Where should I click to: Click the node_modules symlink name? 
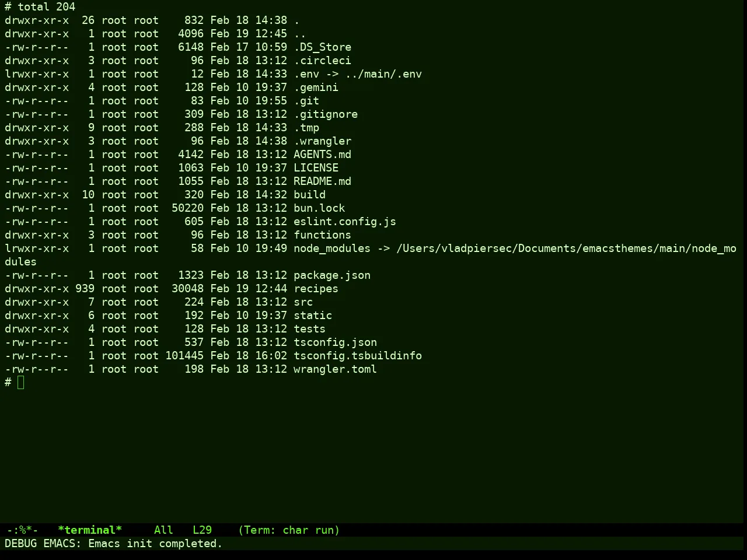331,248
